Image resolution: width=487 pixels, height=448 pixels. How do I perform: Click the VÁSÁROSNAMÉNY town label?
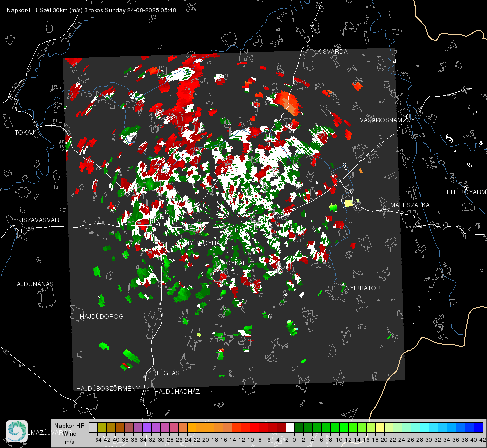[x=388, y=120]
